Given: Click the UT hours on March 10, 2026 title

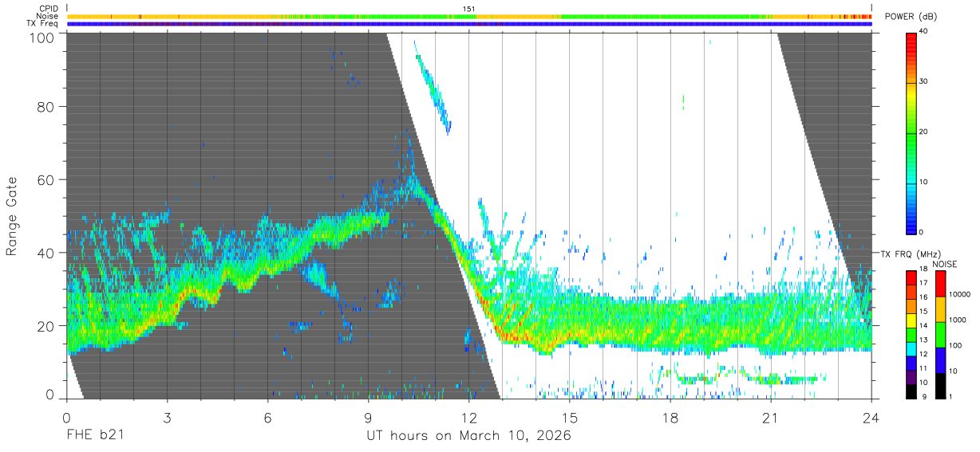Looking at the screenshot, I should pyautogui.click(x=468, y=436).
